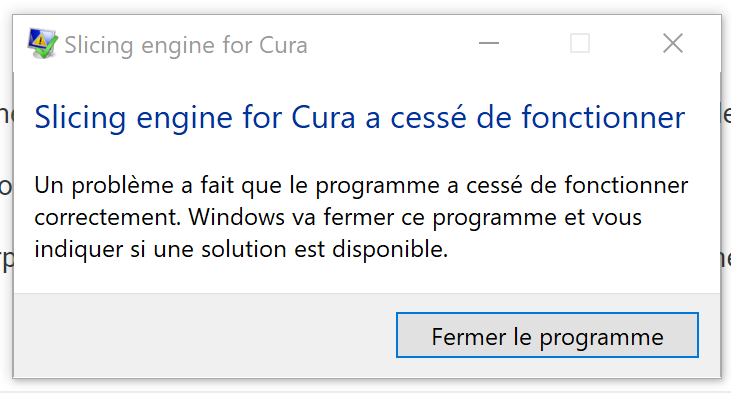Click the word "correctement" in the message
Image resolution: width=731 pixels, height=399 pixels.
(x=107, y=217)
